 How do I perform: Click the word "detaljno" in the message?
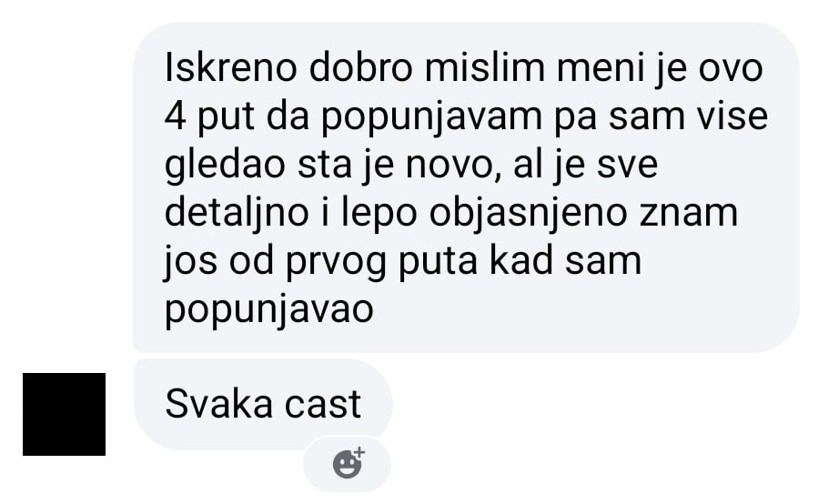[237, 215]
